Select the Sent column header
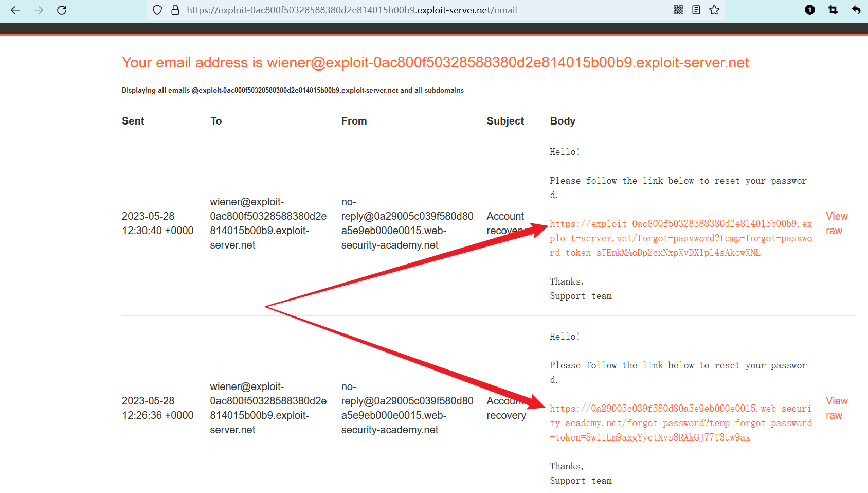Viewport: 868px width, 493px height. coord(133,121)
